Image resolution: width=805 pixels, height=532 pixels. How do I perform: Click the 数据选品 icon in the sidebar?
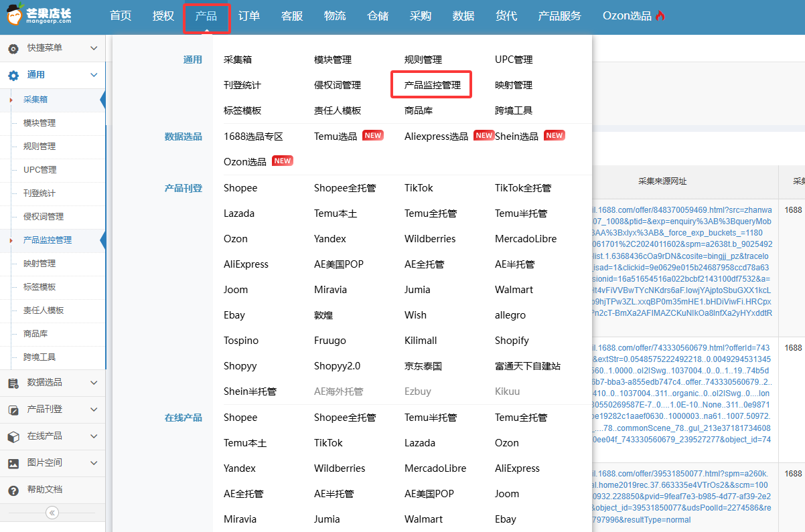click(13, 383)
